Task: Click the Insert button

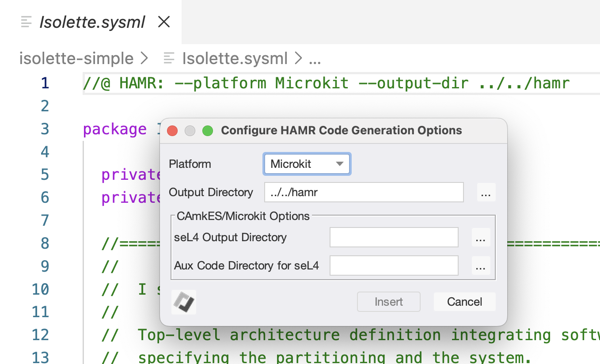Action: (x=388, y=302)
